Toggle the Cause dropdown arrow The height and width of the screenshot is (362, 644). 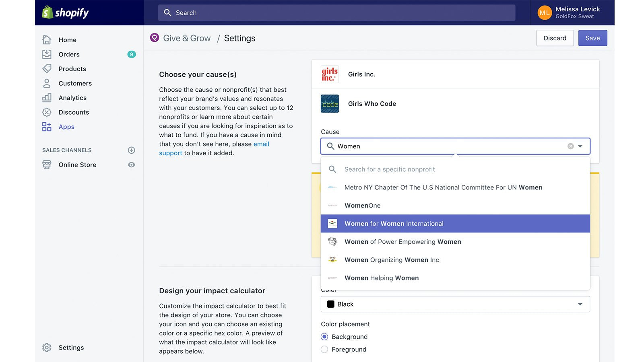(580, 146)
